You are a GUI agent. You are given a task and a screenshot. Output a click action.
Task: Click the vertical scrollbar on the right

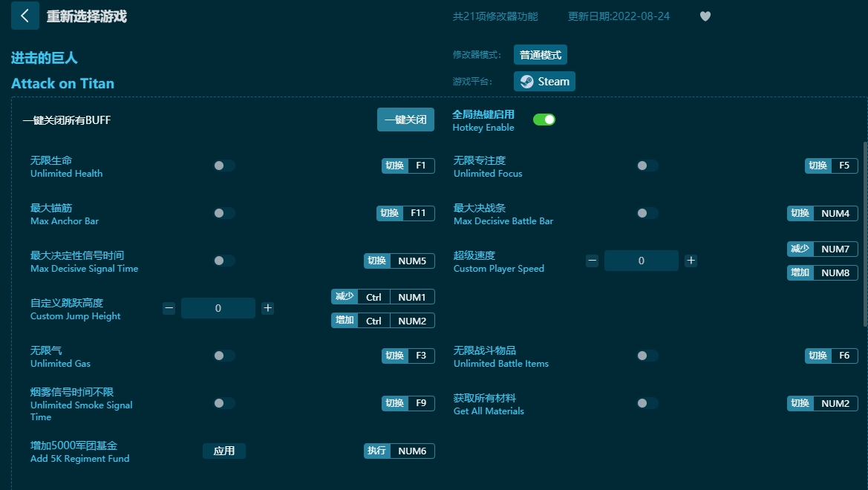(x=865, y=234)
